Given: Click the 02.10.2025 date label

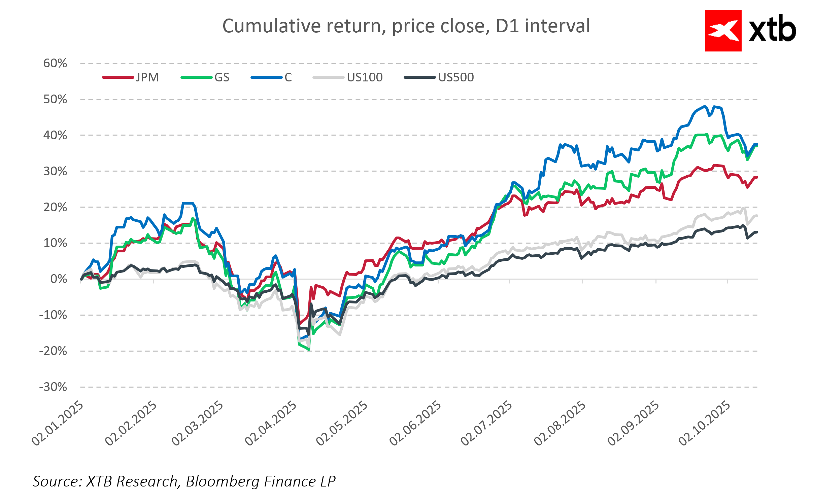Looking at the screenshot, I should [x=704, y=424].
